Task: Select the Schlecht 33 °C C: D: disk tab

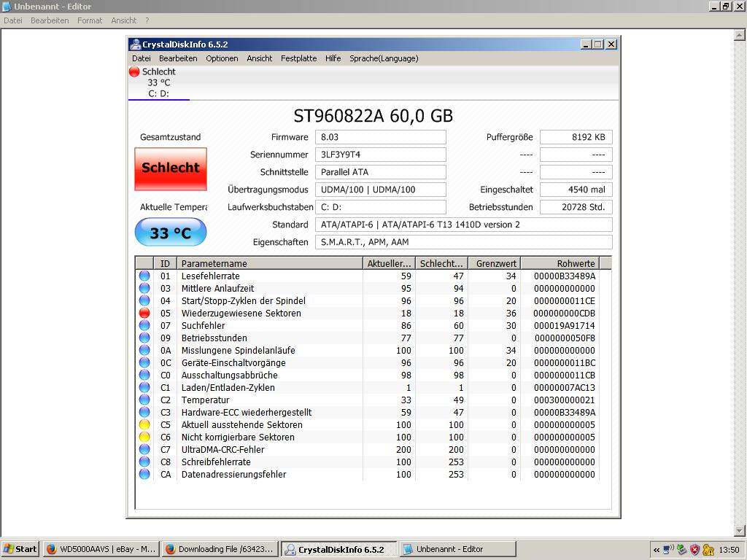Action: [158, 82]
